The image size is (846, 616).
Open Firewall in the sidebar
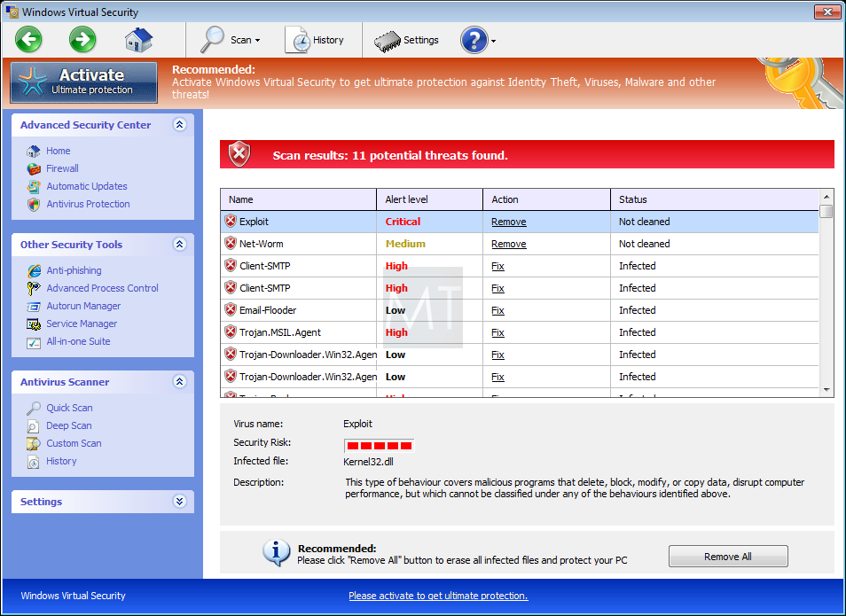[62, 168]
